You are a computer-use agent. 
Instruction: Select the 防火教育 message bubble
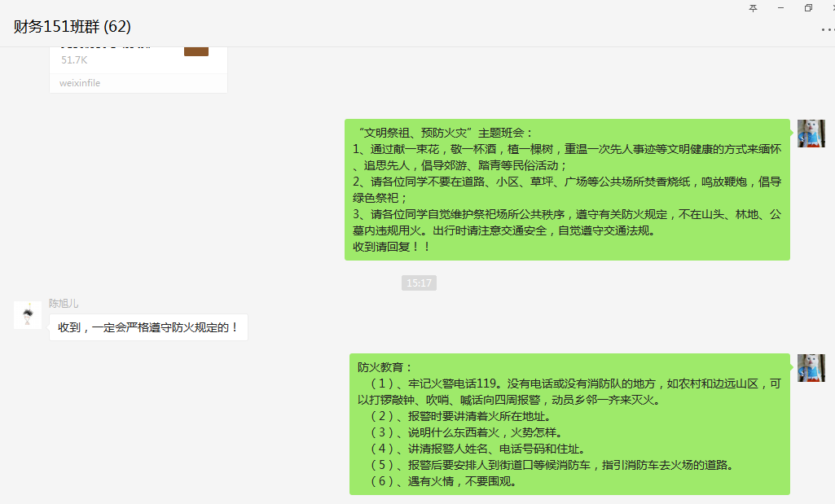[569, 423]
